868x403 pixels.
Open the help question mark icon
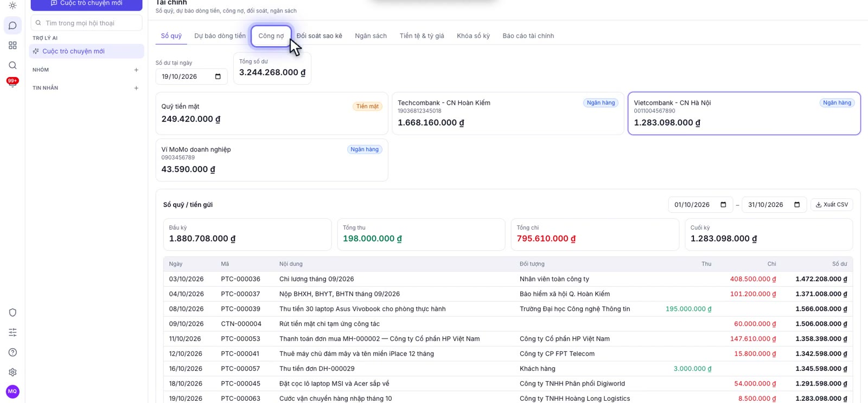12,352
